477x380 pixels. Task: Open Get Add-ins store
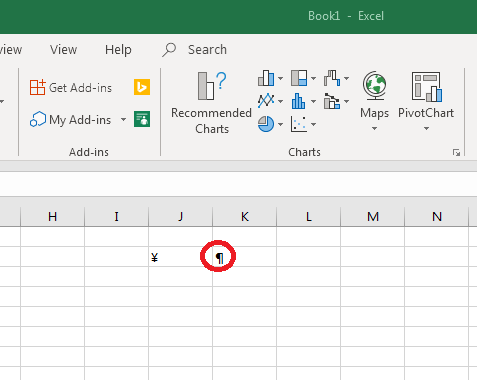click(71, 88)
